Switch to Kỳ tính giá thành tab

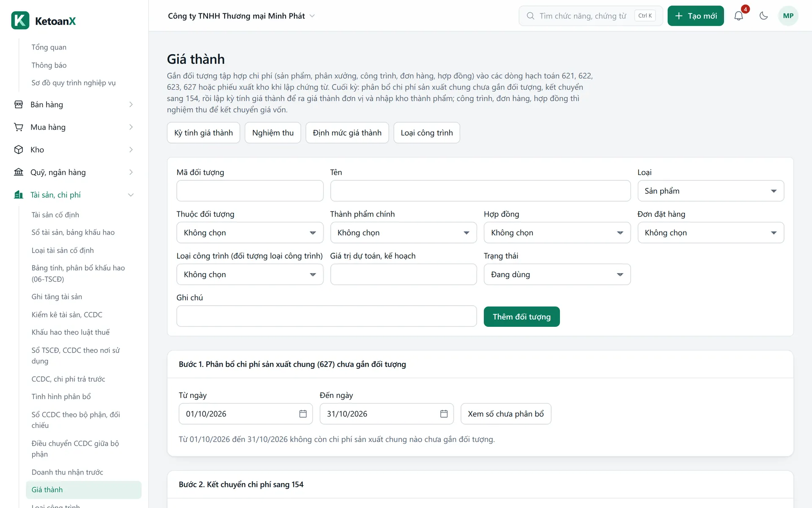tap(203, 133)
